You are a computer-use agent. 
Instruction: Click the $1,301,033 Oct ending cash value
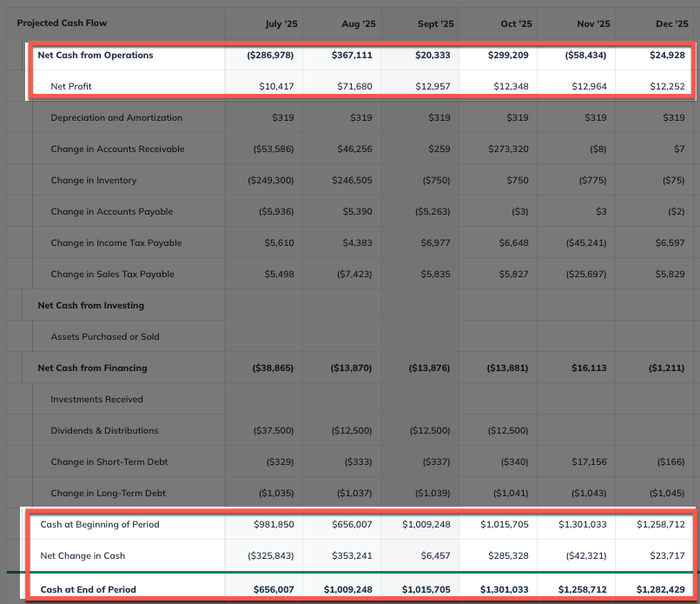coord(504,589)
